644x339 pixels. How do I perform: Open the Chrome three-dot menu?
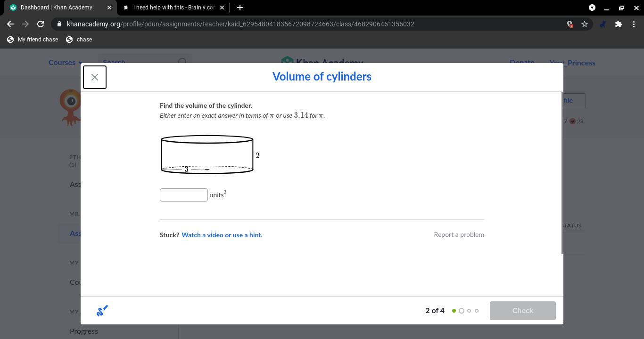634,24
